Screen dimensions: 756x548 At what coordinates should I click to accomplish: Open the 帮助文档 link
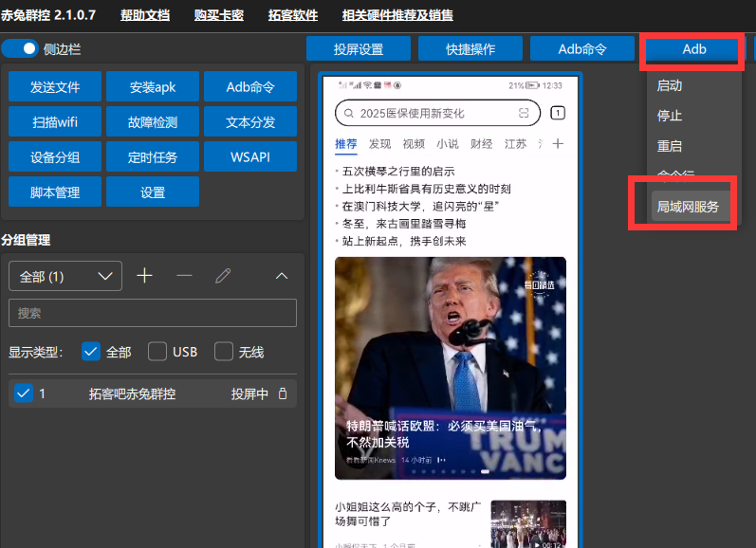point(145,15)
